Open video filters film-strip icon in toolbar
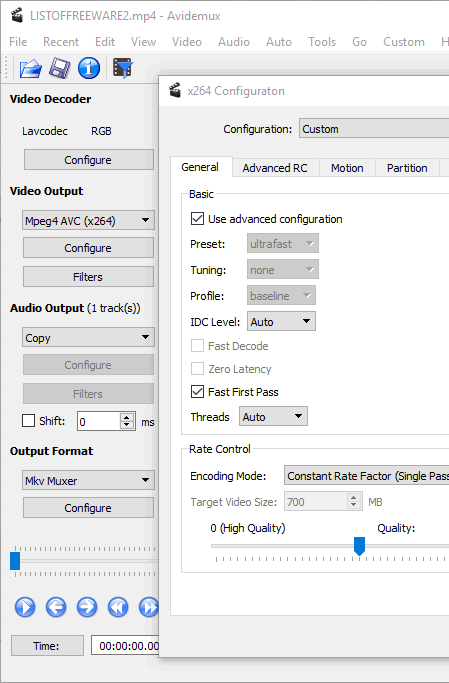 point(123,68)
